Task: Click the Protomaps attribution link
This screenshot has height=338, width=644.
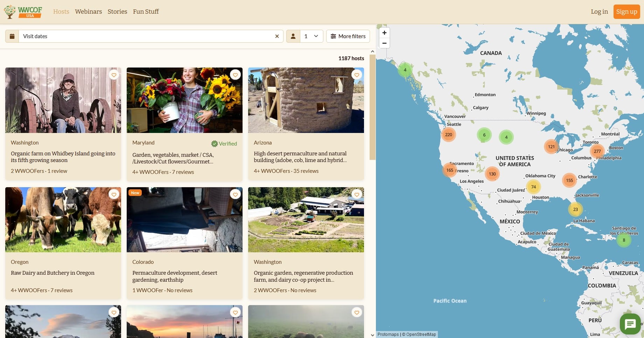Action: [x=388, y=335]
